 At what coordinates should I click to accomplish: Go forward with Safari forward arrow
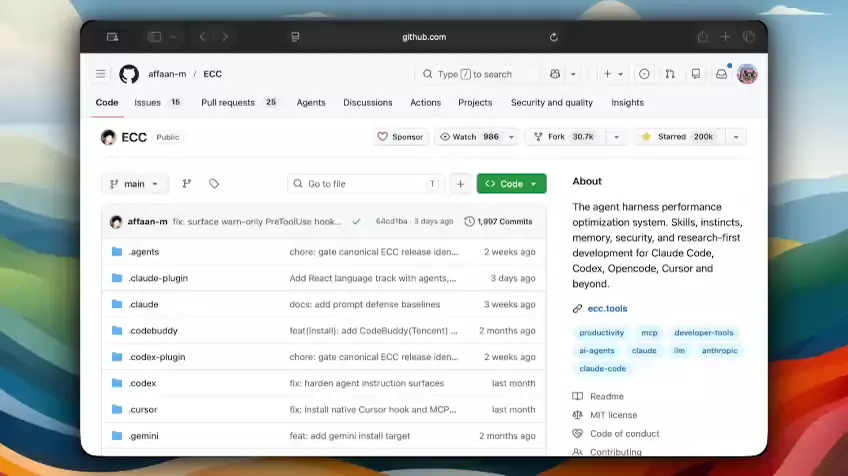point(225,37)
